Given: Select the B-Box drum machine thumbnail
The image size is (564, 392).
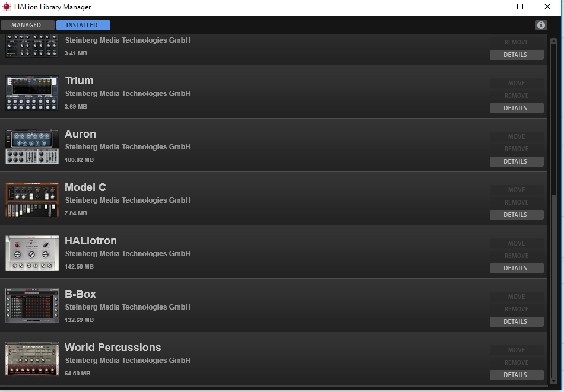Looking at the screenshot, I should pos(32,306).
